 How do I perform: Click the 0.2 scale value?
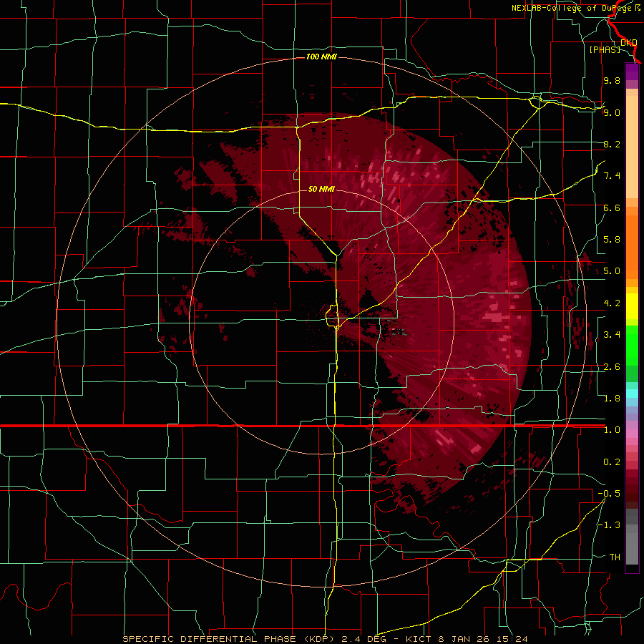click(612, 462)
